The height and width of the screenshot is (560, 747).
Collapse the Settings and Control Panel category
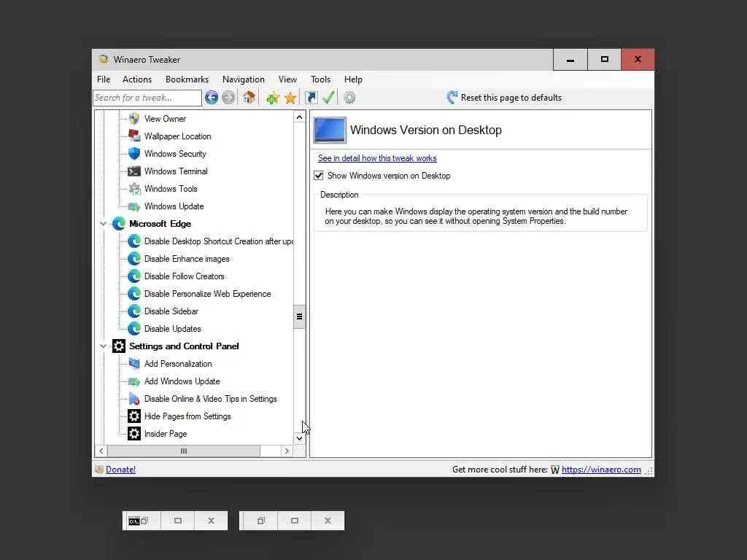(x=103, y=346)
